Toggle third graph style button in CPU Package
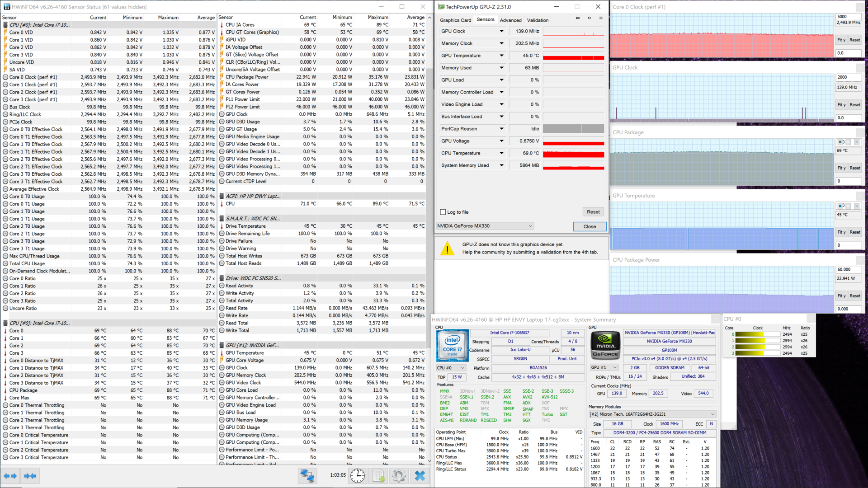 856,142
